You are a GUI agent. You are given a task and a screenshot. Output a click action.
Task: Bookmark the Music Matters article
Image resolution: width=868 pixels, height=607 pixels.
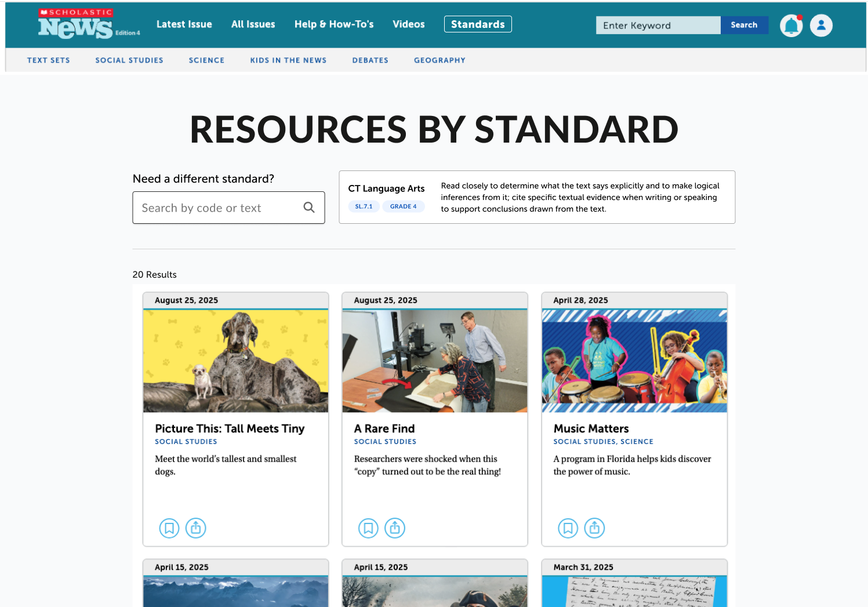568,528
